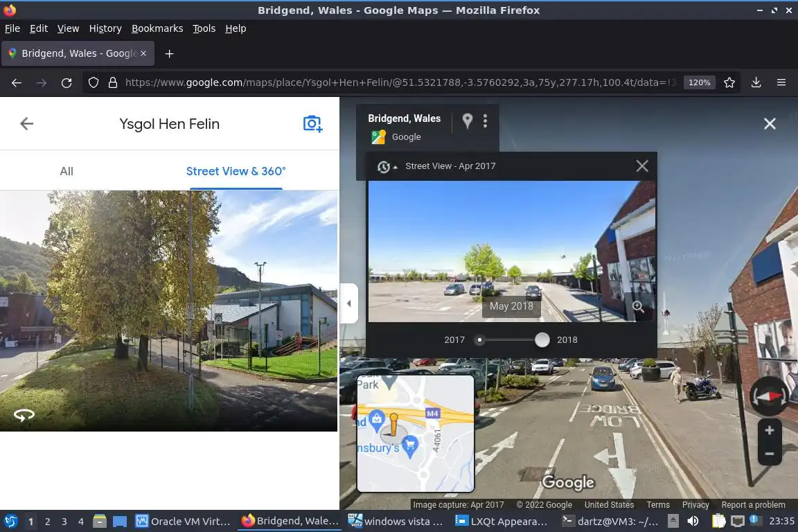Select the 2017 point on timeline
798x532 pixels.
coord(479,340)
